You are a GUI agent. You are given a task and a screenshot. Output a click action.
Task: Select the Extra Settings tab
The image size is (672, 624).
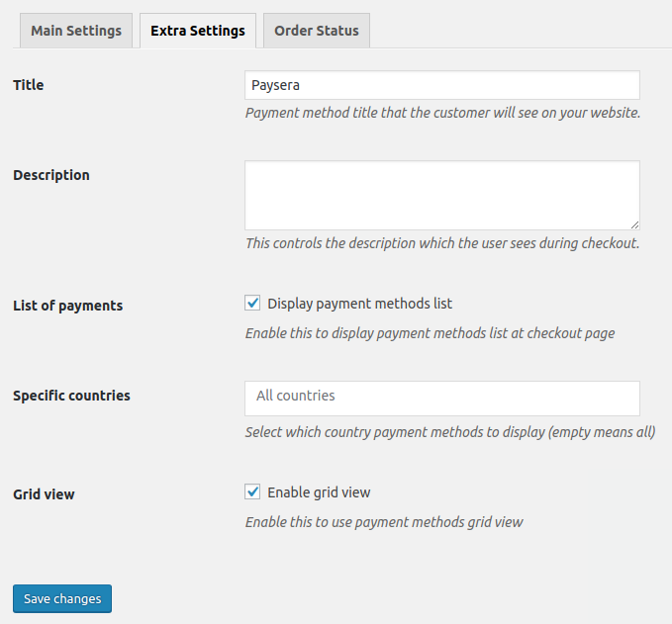point(198,31)
